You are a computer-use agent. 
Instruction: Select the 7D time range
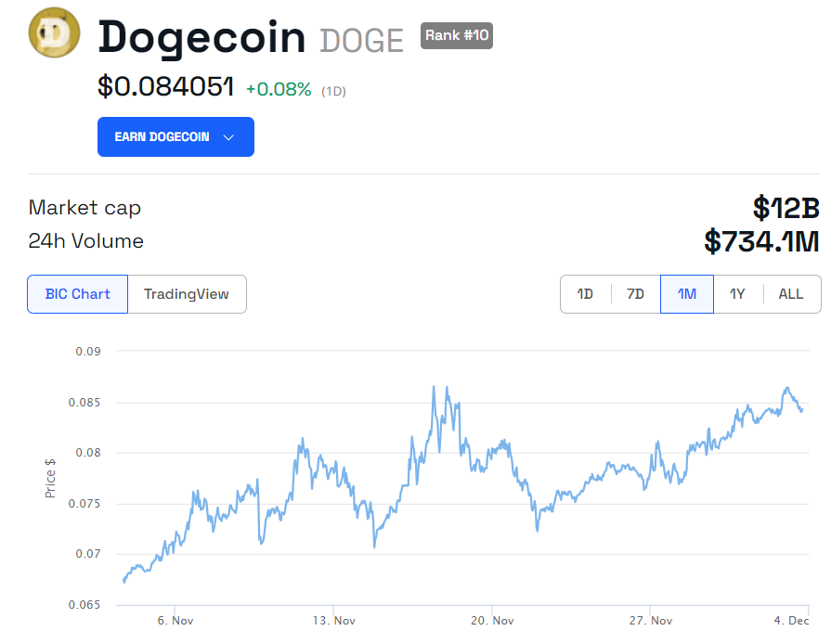[635, 294]
